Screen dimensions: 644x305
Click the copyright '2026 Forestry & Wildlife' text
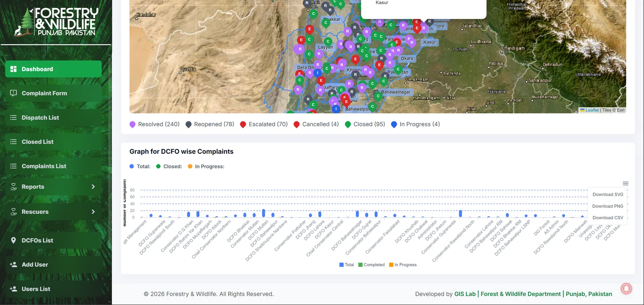(x=208, y=294)
